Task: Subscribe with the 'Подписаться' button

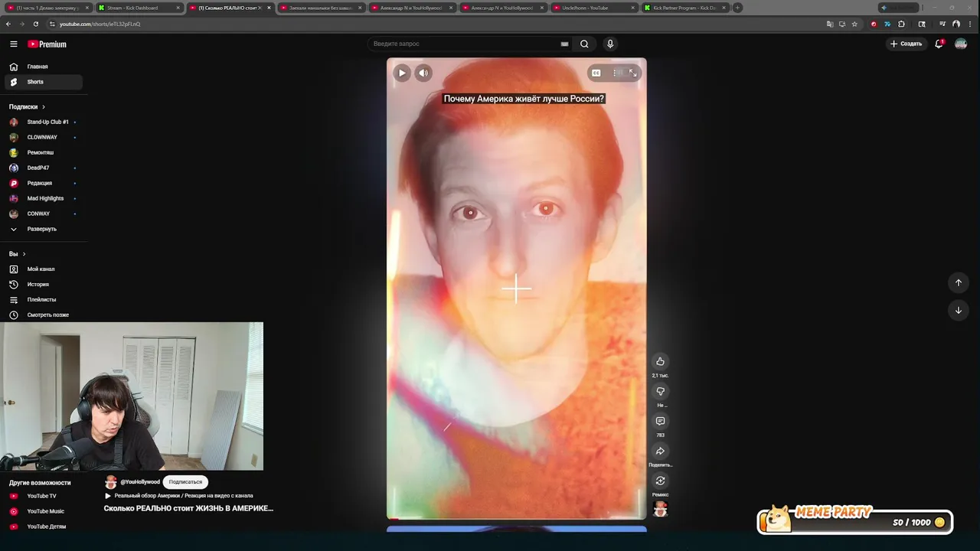Action: click(x=185, y=482)
